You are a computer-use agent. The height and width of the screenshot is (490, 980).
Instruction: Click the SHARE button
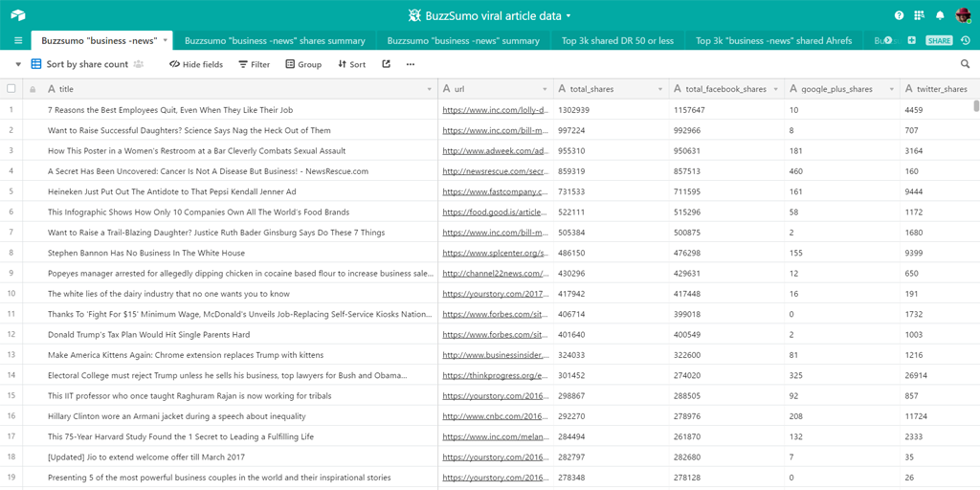939,40
